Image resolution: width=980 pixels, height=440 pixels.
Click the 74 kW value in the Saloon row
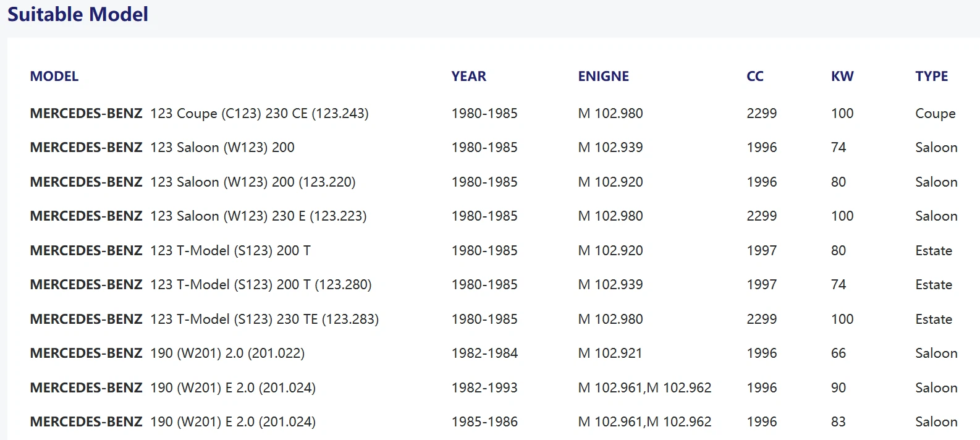(838, 148)
